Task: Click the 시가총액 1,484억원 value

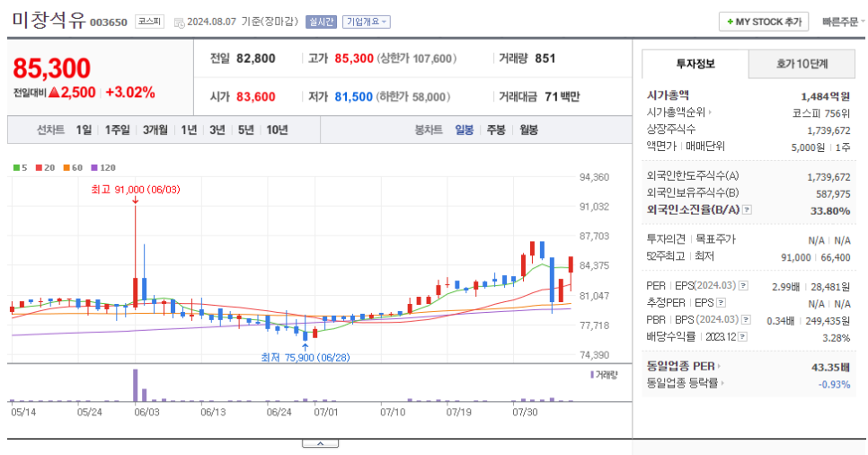Action: coord(826,96)
